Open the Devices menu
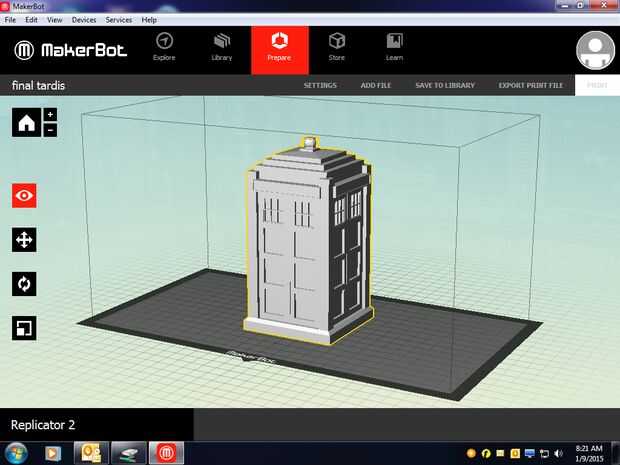Viewport: 620px width, 465px height. [84, 20]
